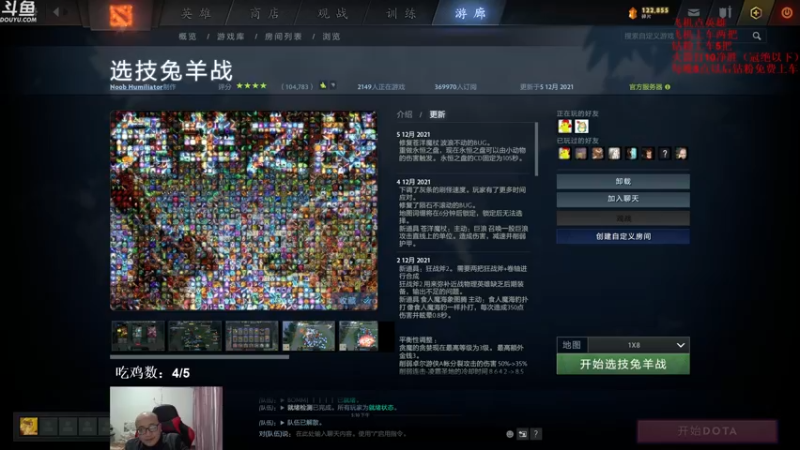This screenshot has height=450, width=800.
Task: Open the 训练 (Learn) top tab
Action: (x=402, y=13)
